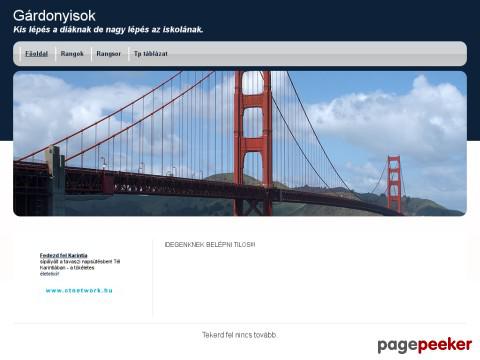The height and width of the screenshot is (360, 480).
Task: Visit the www.ctnetwork.hu link
Action: [x=79, y=290]
